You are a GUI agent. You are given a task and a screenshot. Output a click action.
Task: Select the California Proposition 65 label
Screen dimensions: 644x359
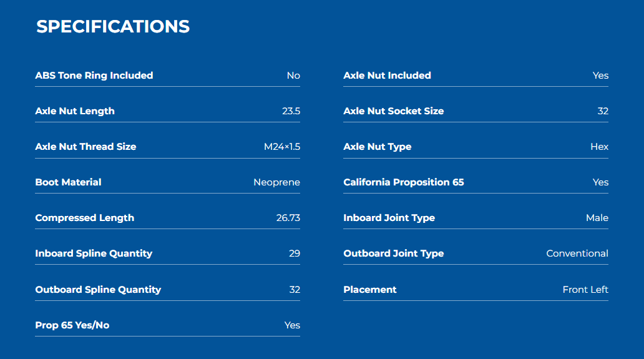pyautogui.click(x=403, y=182)
